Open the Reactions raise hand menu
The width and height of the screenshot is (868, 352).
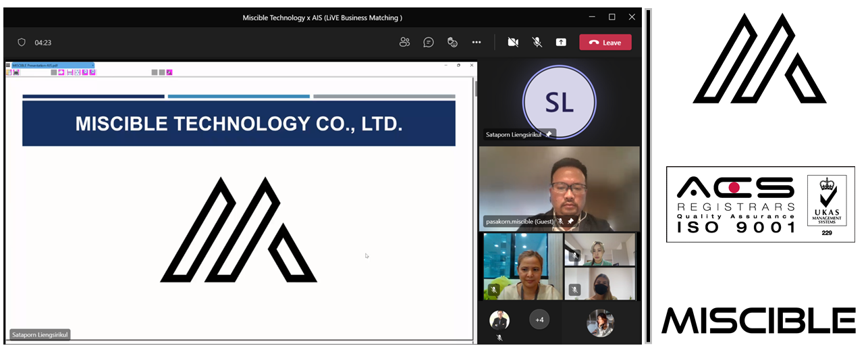pyautogui.click(x=452, y=42)
